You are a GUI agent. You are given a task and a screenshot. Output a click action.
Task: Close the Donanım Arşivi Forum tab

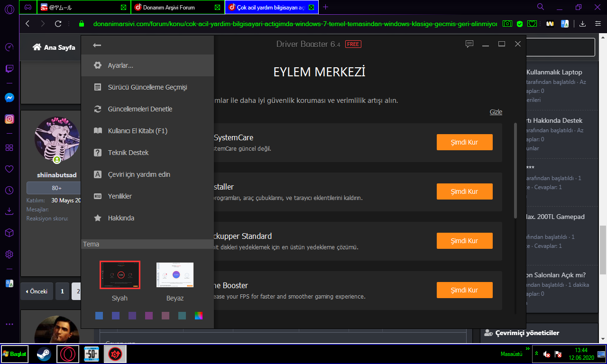[x=217, y=7]
